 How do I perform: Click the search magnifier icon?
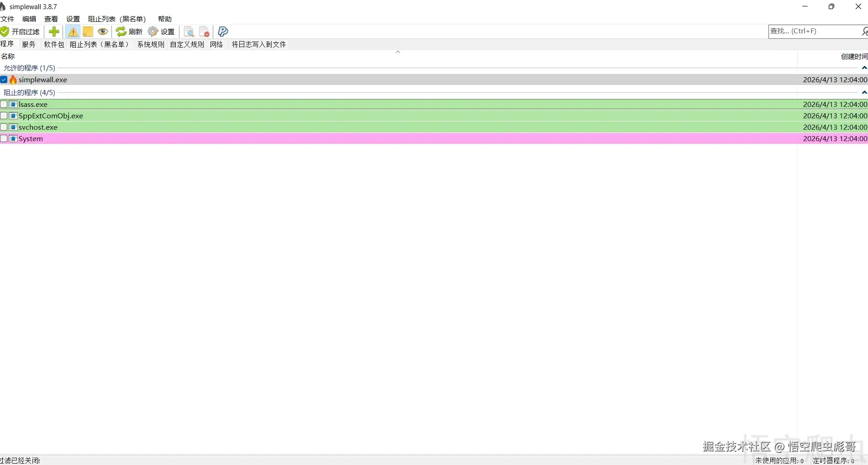click(864, 31)
